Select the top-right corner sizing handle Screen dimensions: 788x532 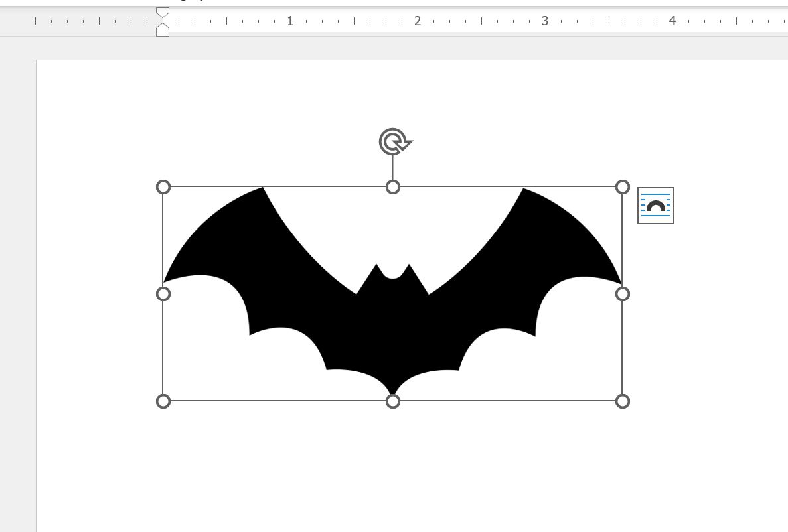coord(623,187)
